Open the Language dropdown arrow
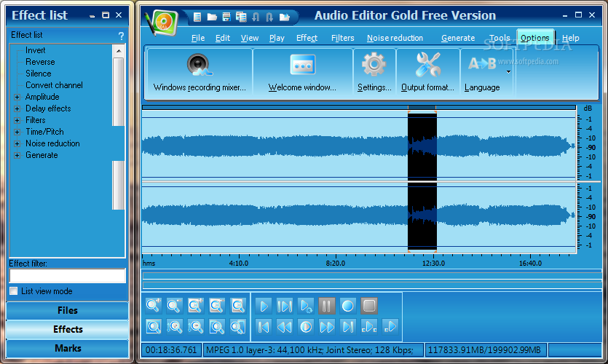The image size is (608, 364). point(508,72)
